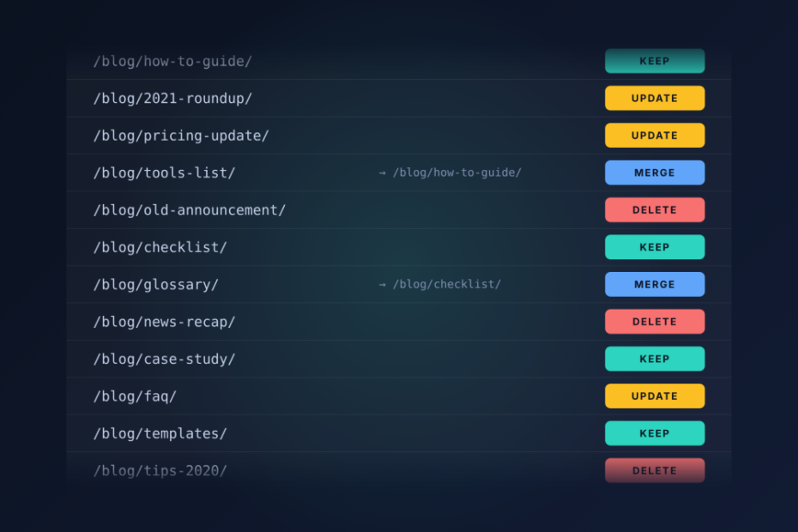
Task: Select the /blog/pricing-update/ URL text
Action: pyautogui.click(x=181, y=136)
